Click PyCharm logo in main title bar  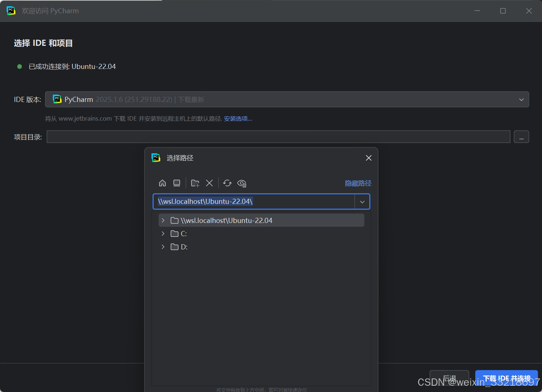tap(11, 11)
